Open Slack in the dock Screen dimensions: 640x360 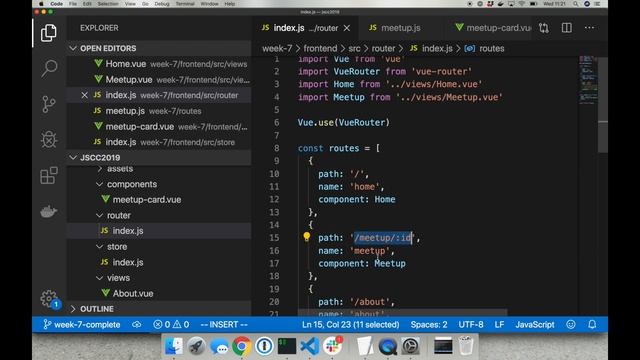333,346
